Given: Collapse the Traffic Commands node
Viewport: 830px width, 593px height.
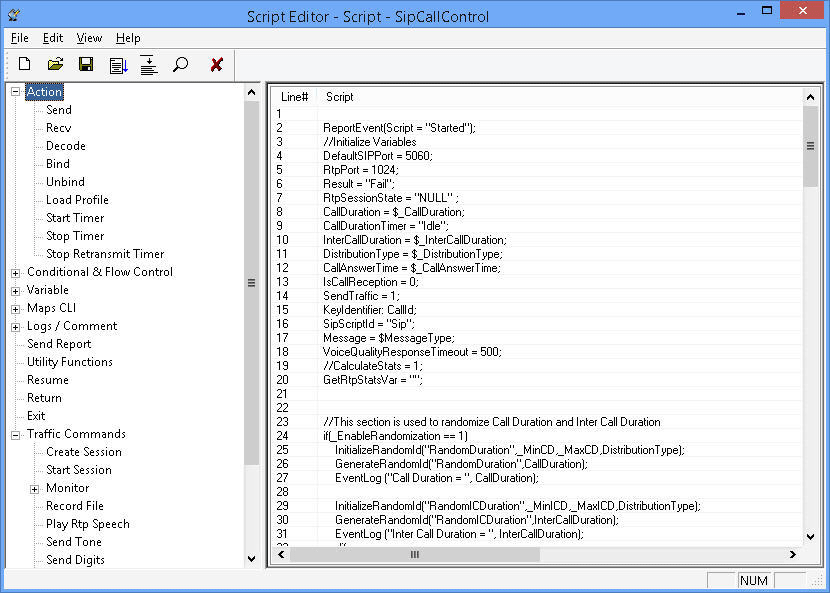Looking at the screenshot, I should point(15,435).
